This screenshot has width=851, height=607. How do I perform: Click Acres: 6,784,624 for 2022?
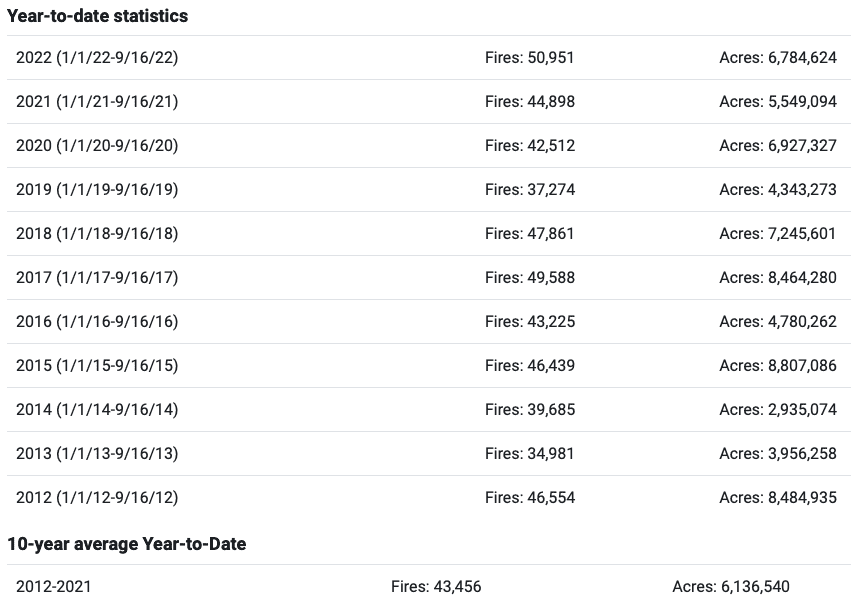(x=778, y=58)
